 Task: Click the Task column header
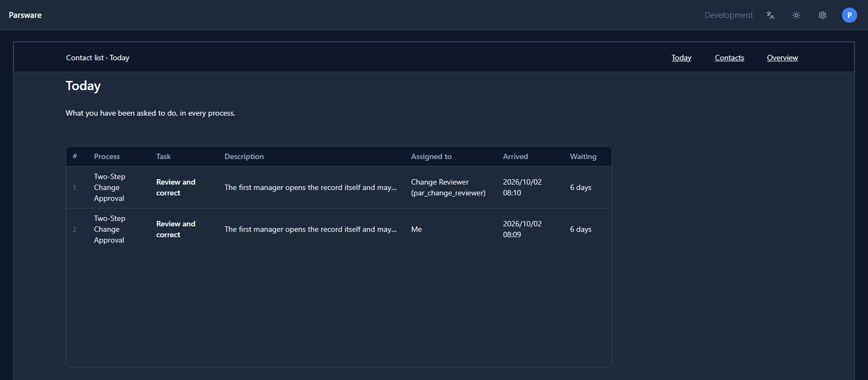click(163, 156)
